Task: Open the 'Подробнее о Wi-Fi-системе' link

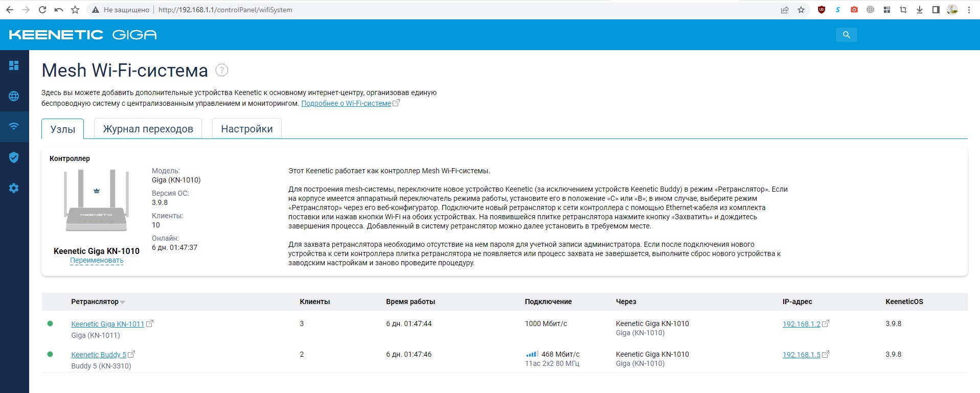Action: coord(346,103)
